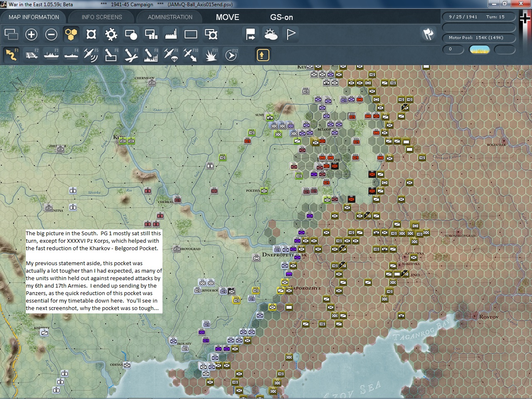532x399 pixels.
Task: Click the Voroshilovgrad city label
Action: [460, 236]
